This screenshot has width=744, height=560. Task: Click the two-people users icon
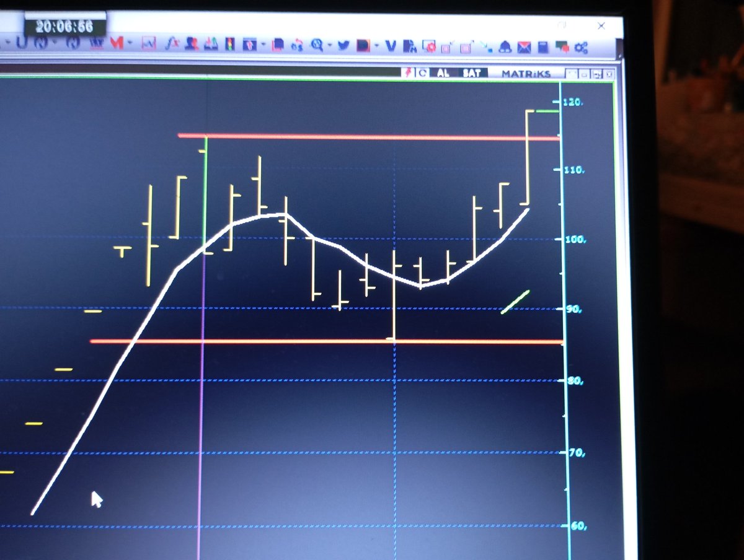[192, 44]
